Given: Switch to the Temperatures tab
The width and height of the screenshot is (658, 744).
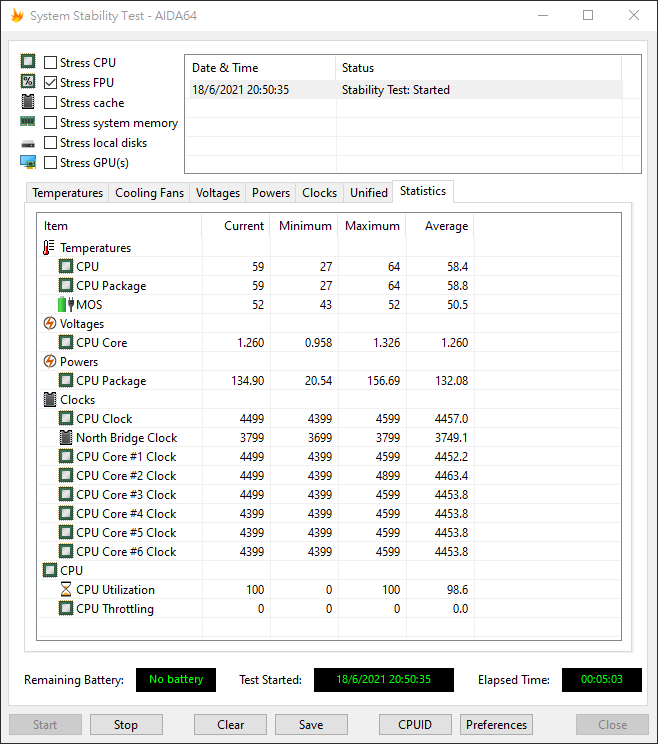Looking at the screenshot, I should (67, 193).
